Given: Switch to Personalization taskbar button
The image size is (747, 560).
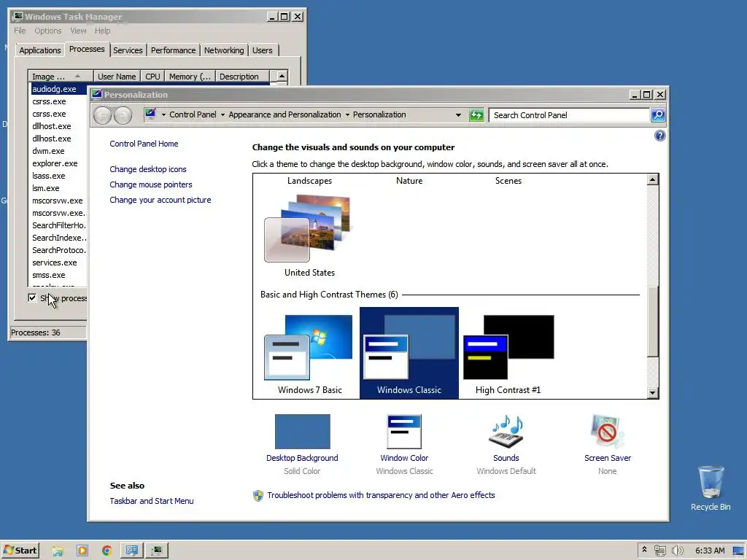Looking at the screenshot, I should 131,551.
